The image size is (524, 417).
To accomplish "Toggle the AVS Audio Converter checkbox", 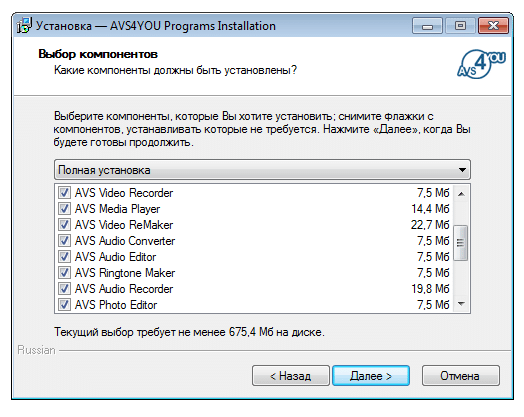I will coord(64,241).
